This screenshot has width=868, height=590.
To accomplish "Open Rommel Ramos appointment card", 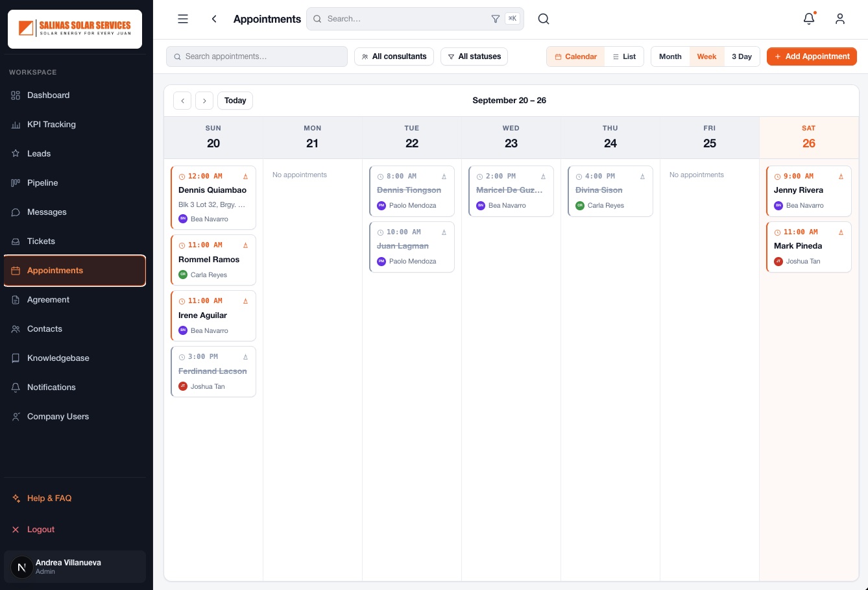I will click(213, 260).
